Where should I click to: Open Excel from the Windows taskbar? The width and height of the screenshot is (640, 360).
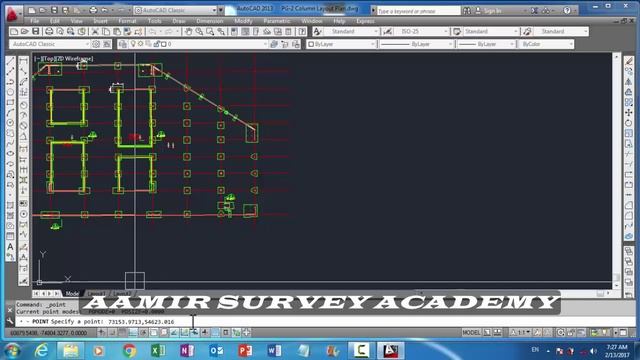tap(158, 351)
